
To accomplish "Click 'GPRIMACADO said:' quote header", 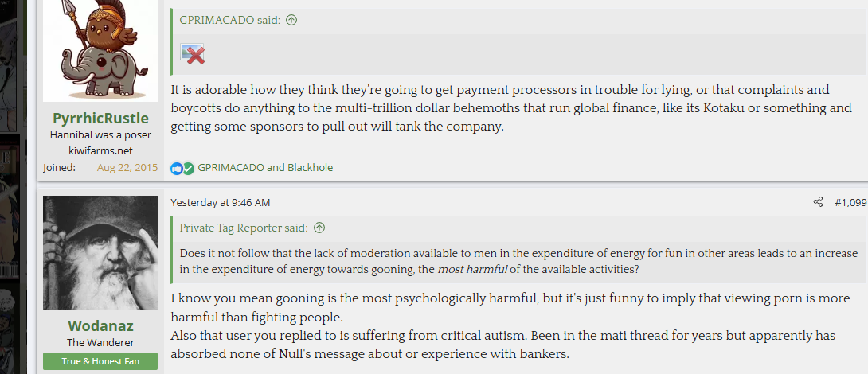I will [x=230, y=20].
